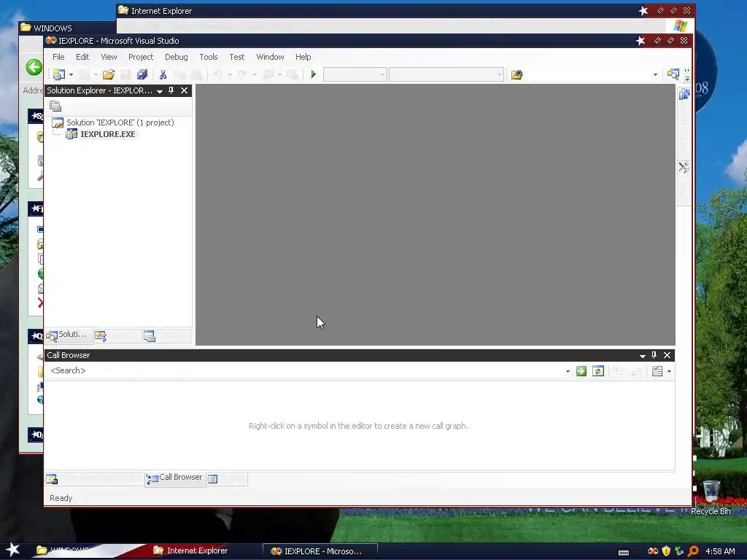747x560 pixels.
Task: Click the keyboard icon on taskbar
Action: [624, 552]
